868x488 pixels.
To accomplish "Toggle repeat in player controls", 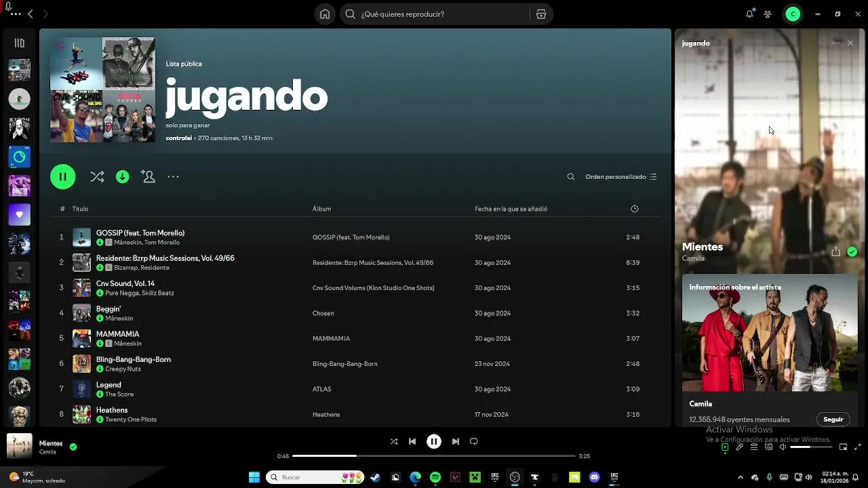I will [474, 441].
